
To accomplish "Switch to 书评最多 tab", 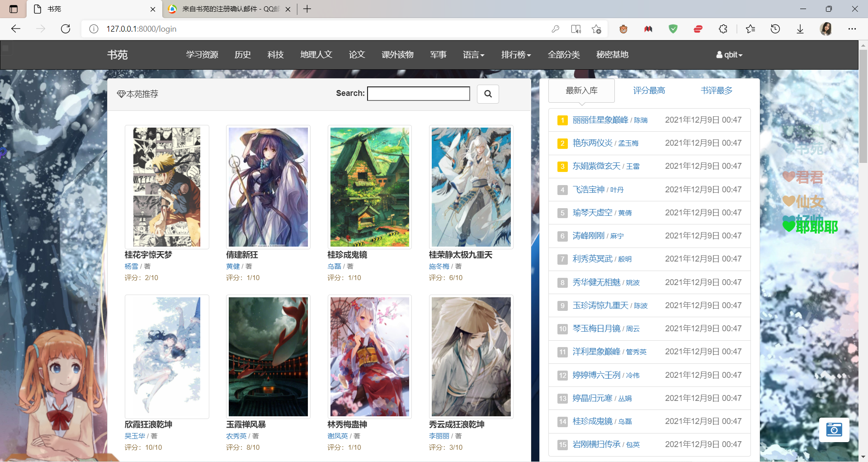I will pos(717,90).
